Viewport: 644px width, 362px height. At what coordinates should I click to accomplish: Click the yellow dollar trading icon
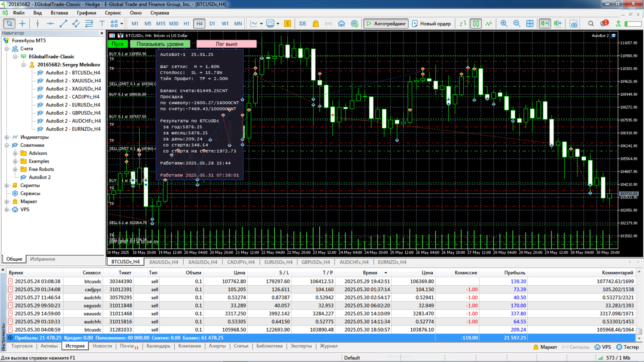[x=288, y=24]
